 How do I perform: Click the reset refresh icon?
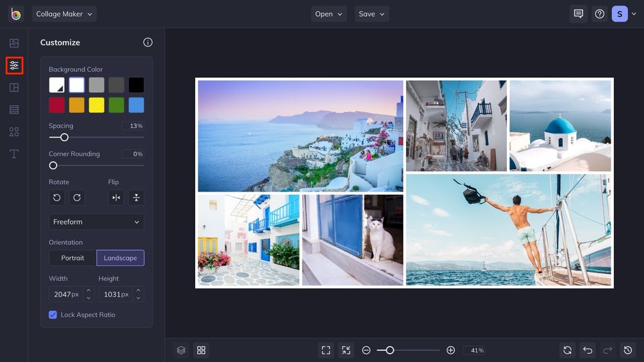(568, 350)
